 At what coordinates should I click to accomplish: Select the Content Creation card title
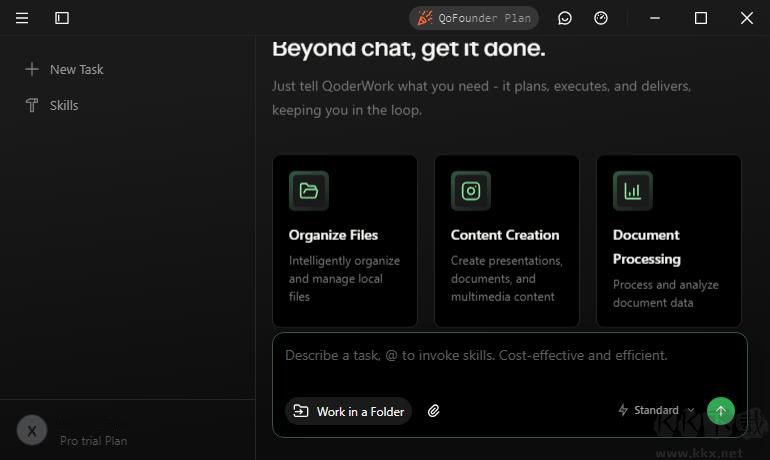505,235
